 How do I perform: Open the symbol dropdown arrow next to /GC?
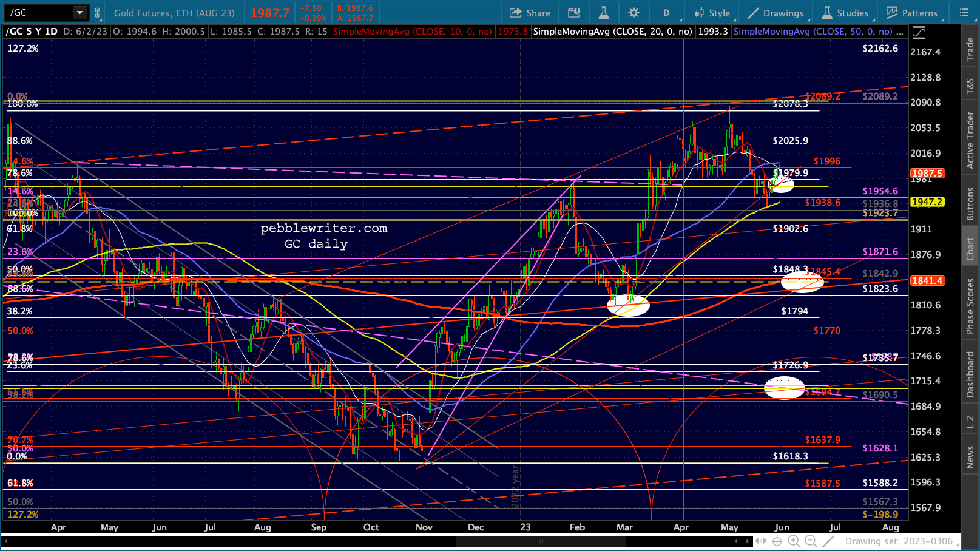tap(79, 13)
